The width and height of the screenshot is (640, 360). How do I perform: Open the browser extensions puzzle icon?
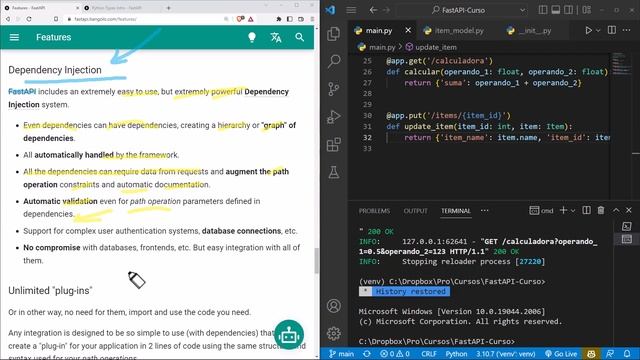coord(279,19)
